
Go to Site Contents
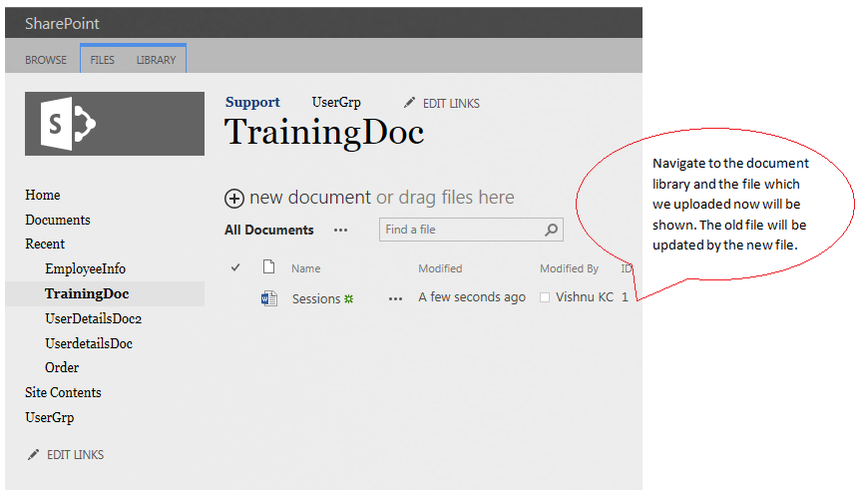[63, 392]
